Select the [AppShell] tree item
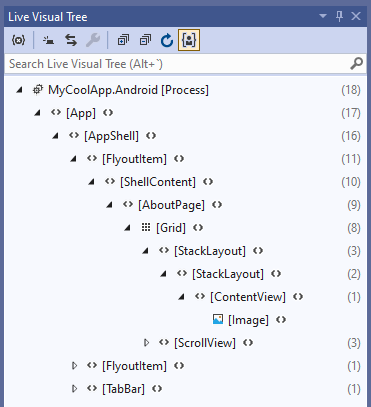 pyautogui.click(x=111, y=136)
